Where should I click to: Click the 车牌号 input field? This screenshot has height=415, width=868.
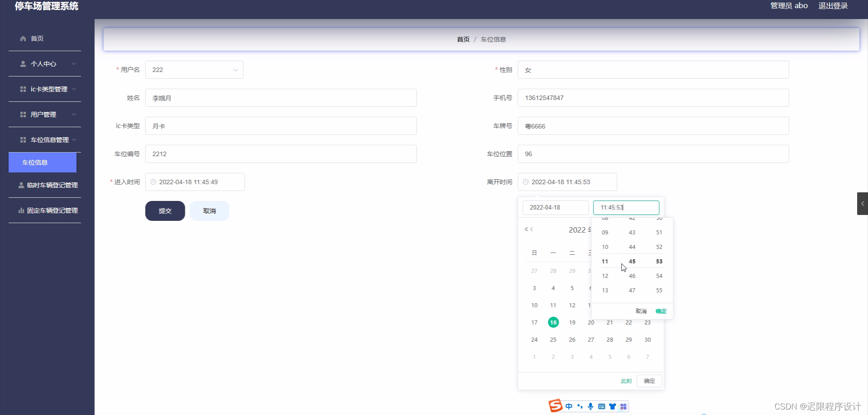tap(653, 126)
